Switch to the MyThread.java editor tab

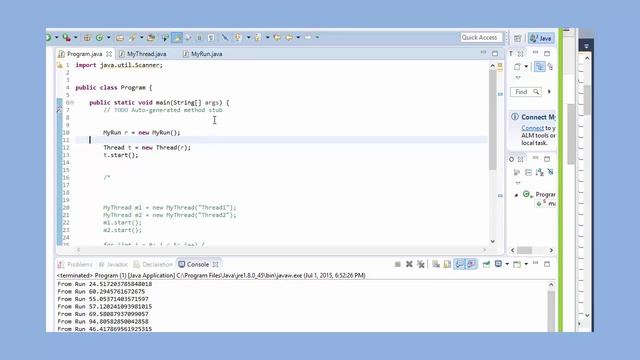click(147, 54)
